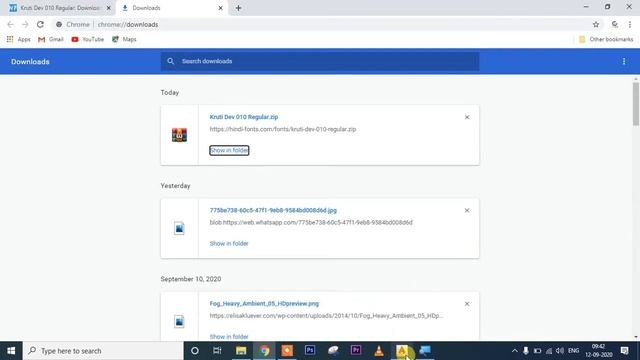Click the downloads page vertical scrollbar thumb
Viewport: 640px width, 360px height.
pos(636,104)
